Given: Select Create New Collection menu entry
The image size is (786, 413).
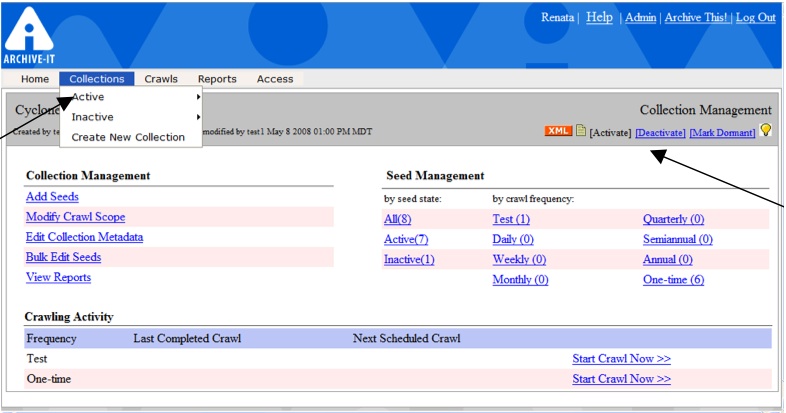Looking at the screenshot, I should [128, 137].
